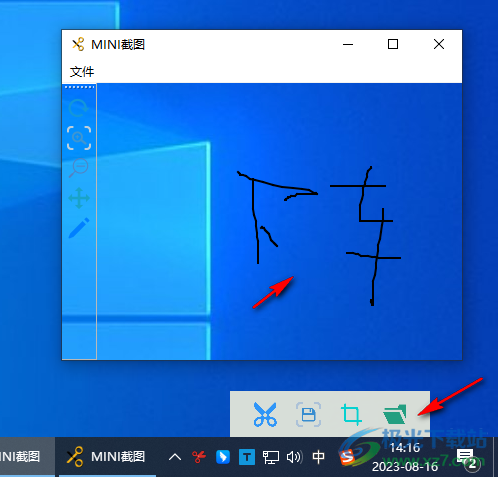
Task: Show hidden tray icons chevron
Action: [x=175, y=457]
